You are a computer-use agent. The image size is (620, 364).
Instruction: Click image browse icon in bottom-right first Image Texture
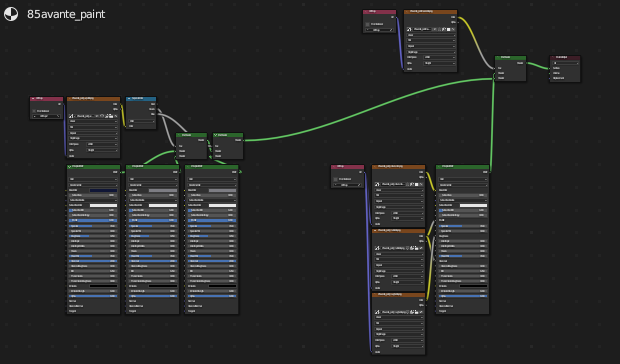point(377,184)
